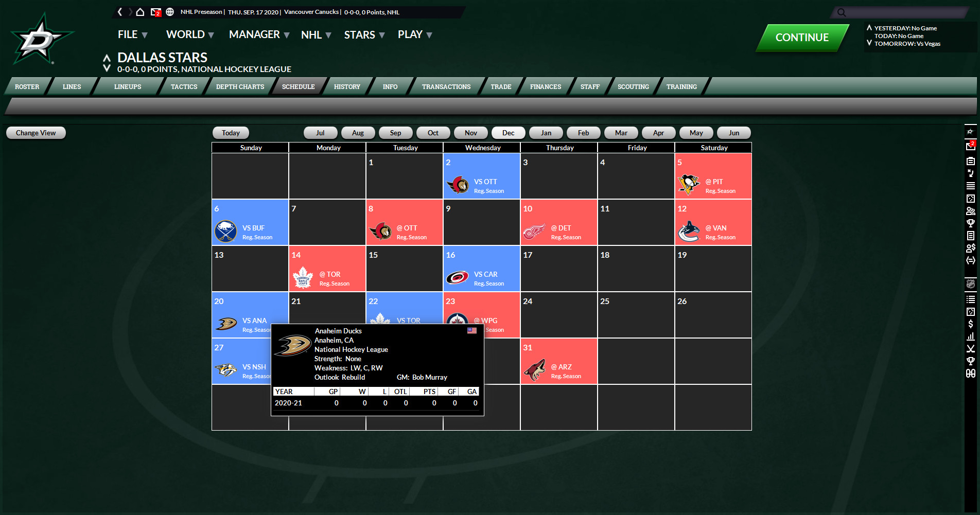Switch to the TRANSACTIONS tab
The height and width of the screenshot is (515, 980).
pos(446,86)
